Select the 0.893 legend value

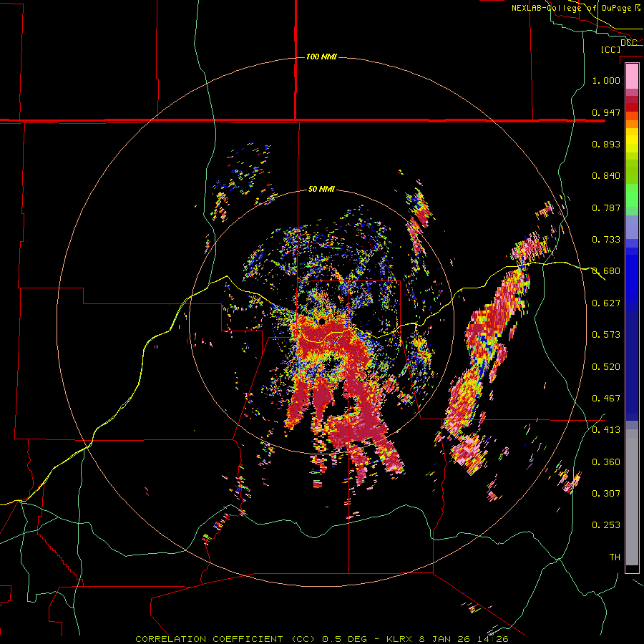[606, 144]
